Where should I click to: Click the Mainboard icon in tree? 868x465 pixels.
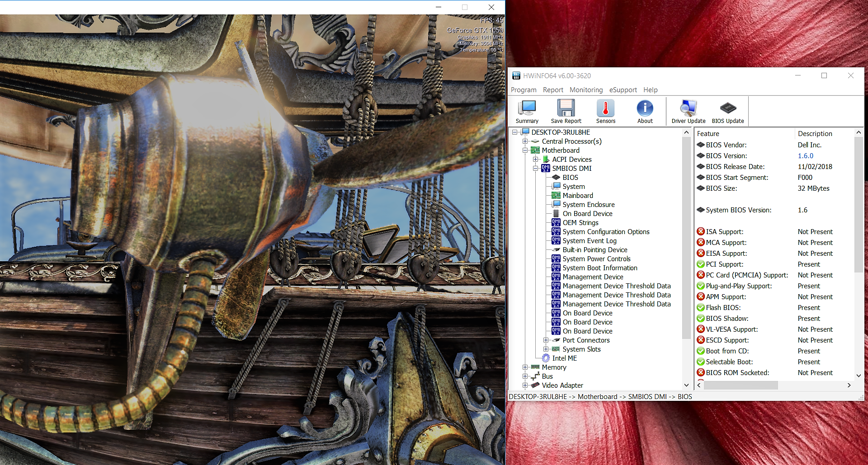(x=556, y=195)
